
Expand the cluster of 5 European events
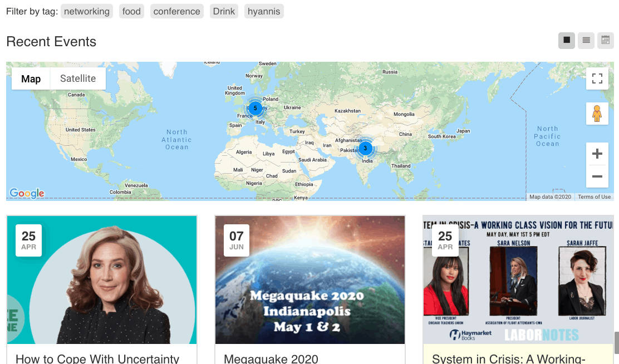tap(256, 108)
